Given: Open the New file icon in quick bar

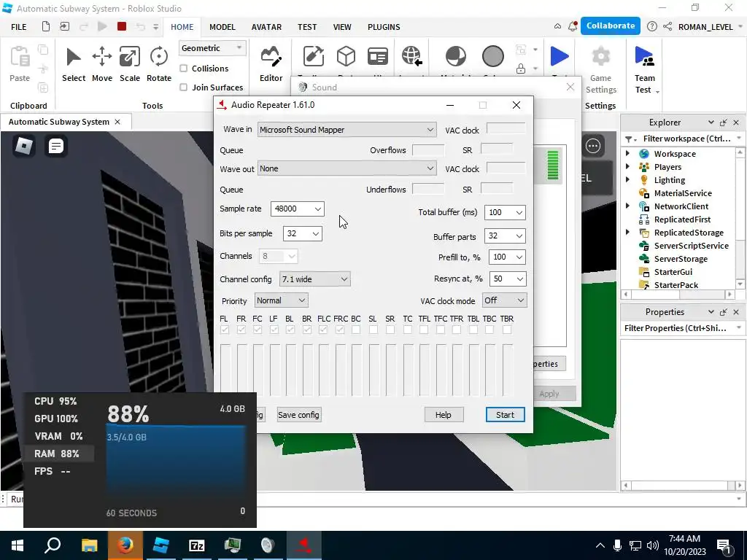Looking at the screenshot, I should click(46, 27).
